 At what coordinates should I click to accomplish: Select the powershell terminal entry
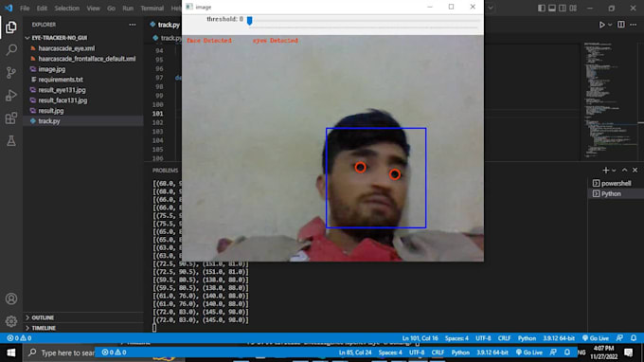pyautogui.click(x=616, y=183)
